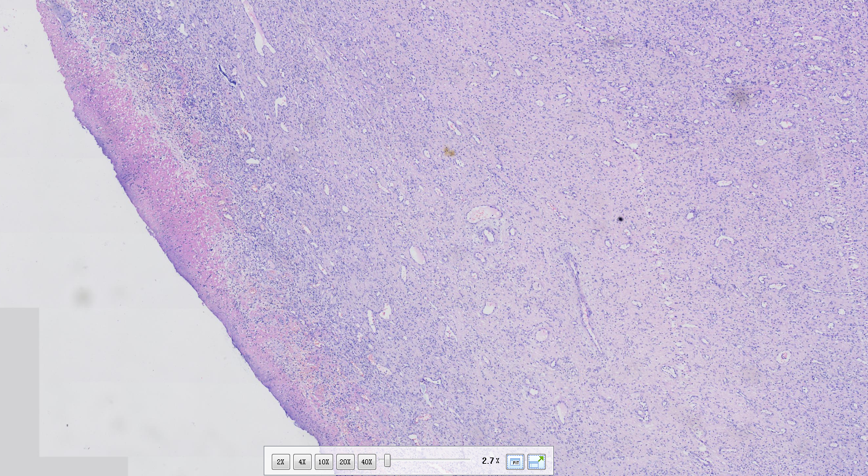868x476 pixels.
Task: Click the 2.7 X magnification readout
Action: [490, 461]
